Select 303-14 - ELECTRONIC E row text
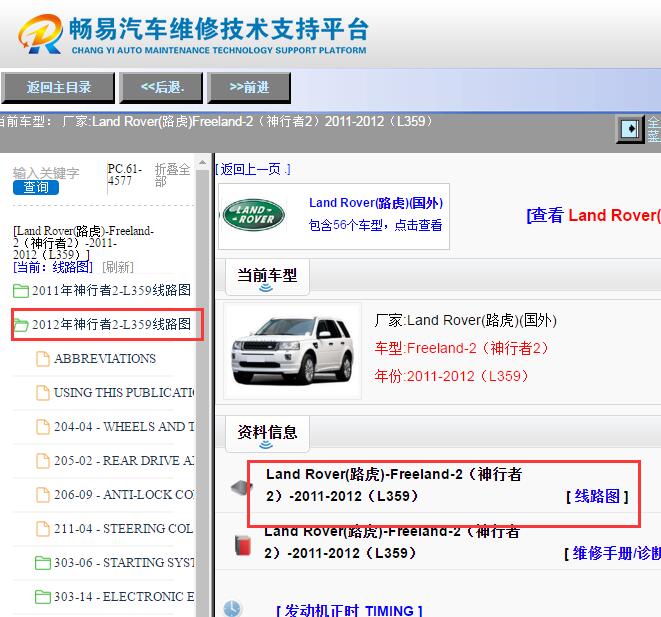Screen dimensions: 661x617 tap(124, 597)
